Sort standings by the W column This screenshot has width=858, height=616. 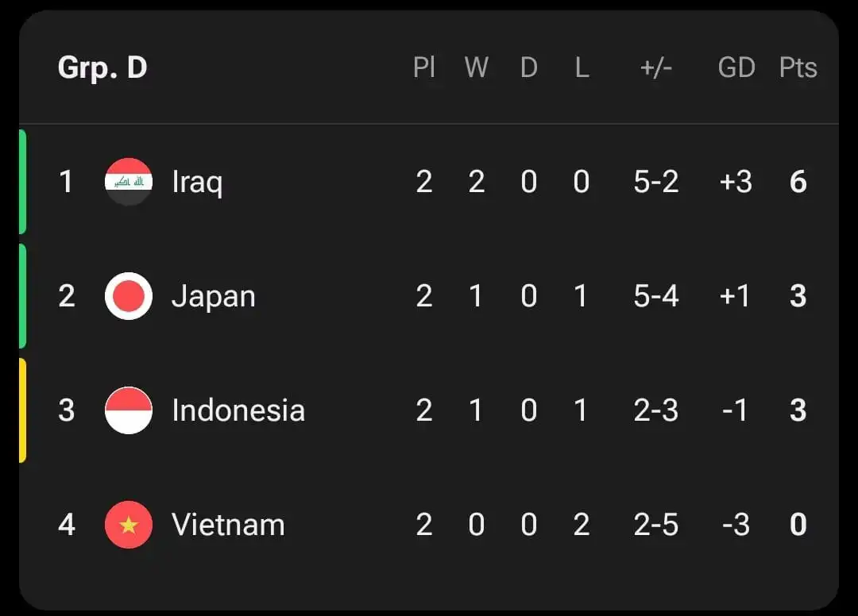(477, 67)
